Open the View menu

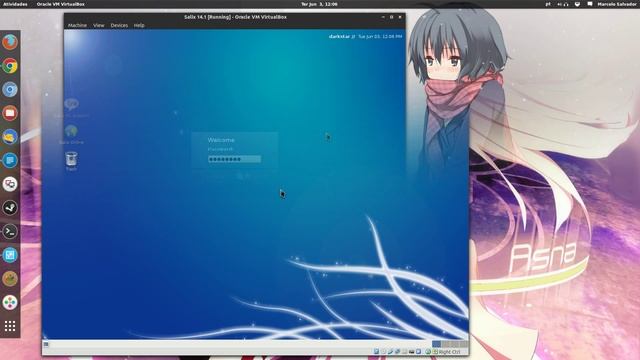coord(98,25)
